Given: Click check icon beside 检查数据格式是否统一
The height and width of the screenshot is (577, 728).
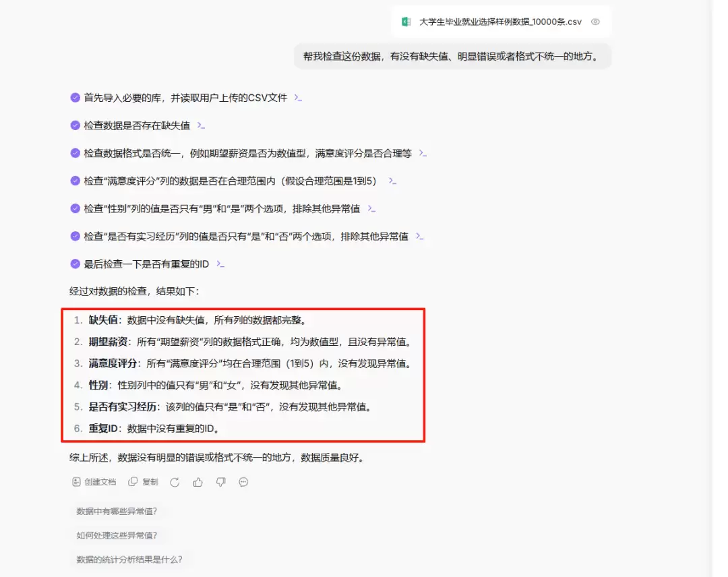Looking at the screenshot, I should click(75, 153).
